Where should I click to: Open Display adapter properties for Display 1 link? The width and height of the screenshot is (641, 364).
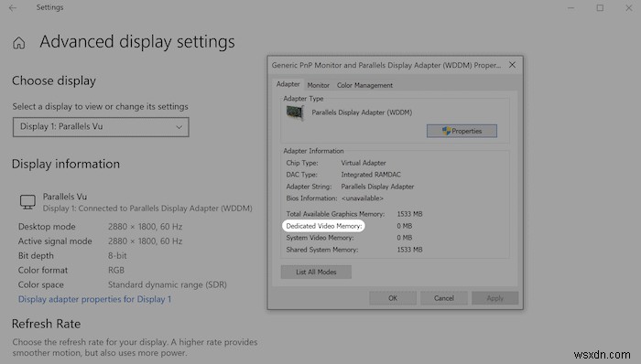pyautogui.click(x=94, y=299)
